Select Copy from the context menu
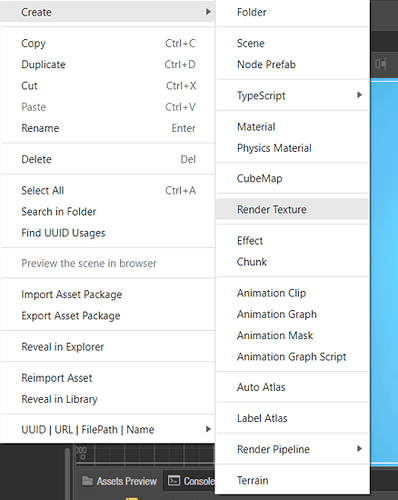This screenshot has width=398, height=500. click(x=107, y=43)
